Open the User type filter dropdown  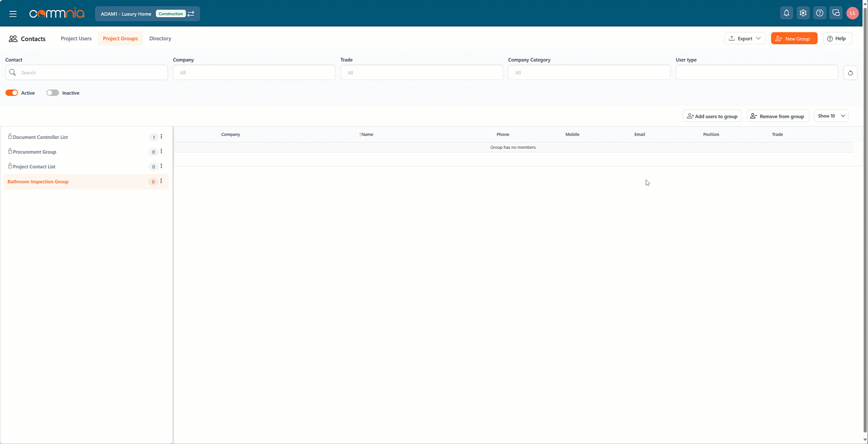point(757,72)
